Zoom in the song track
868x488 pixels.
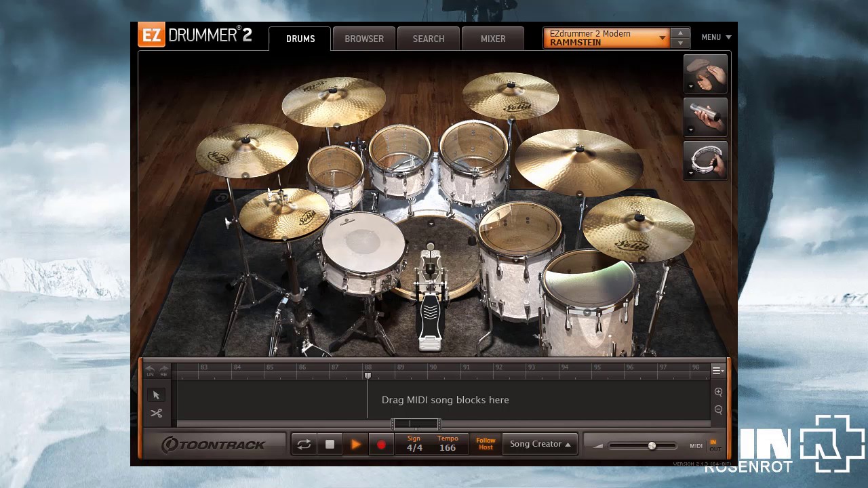[718, 392]
